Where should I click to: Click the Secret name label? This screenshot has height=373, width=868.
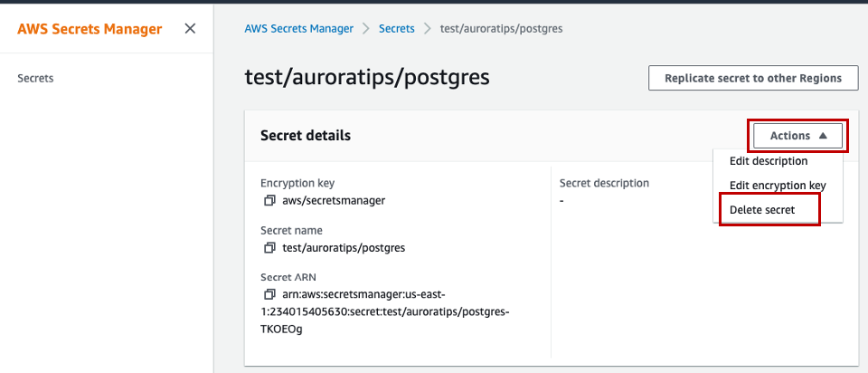[x=291, y=230]
